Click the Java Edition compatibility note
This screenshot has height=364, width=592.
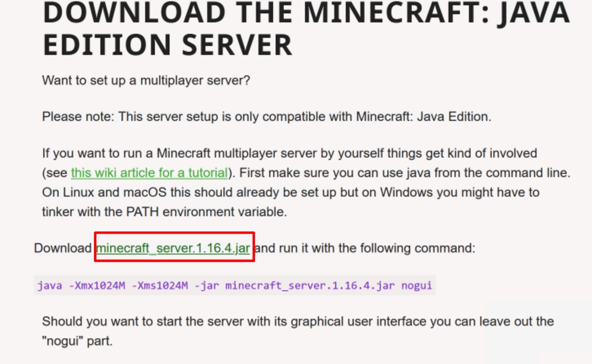point(267,116)
